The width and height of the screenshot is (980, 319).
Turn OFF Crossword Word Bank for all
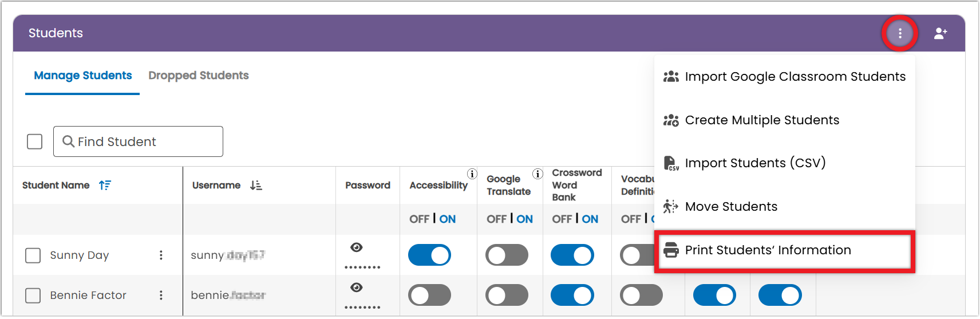coord(562,219)
